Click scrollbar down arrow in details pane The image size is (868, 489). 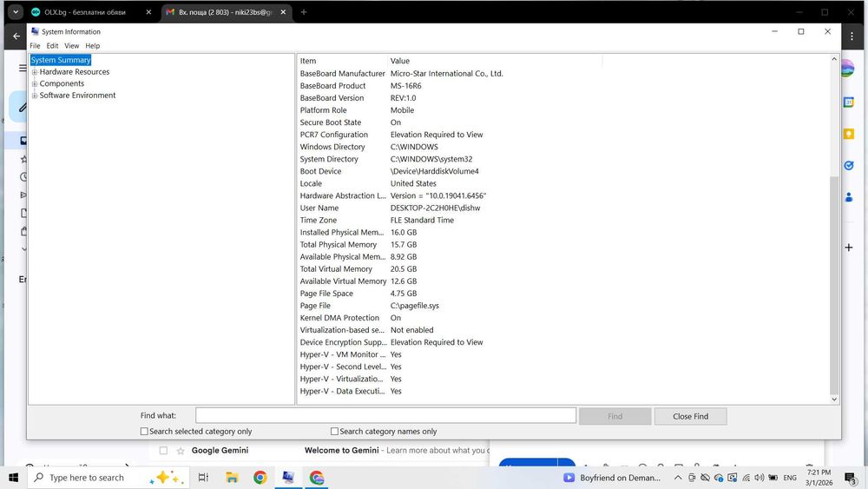(x=834, y=400)
